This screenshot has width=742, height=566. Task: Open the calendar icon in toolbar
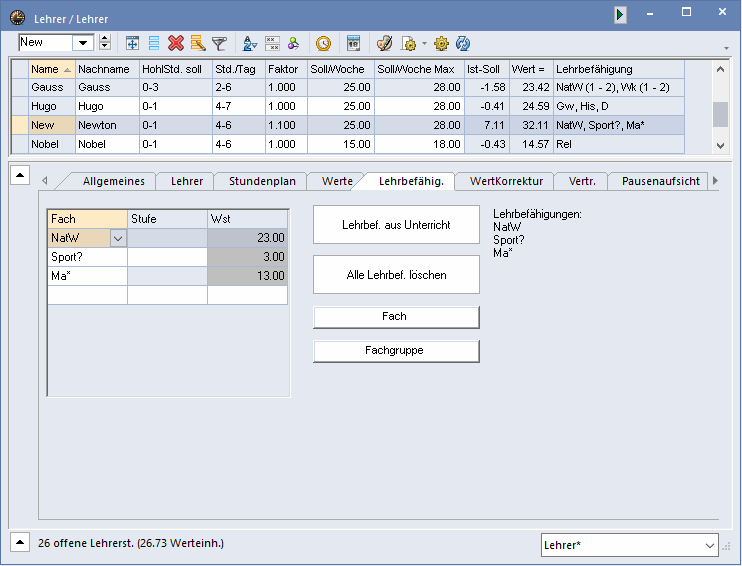353,44
